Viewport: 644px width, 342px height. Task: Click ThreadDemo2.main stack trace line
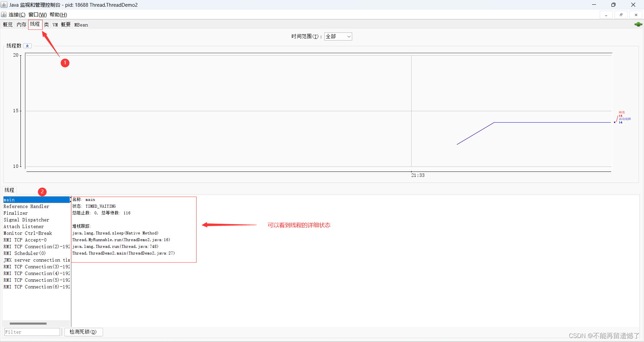(x=123, y=253)
